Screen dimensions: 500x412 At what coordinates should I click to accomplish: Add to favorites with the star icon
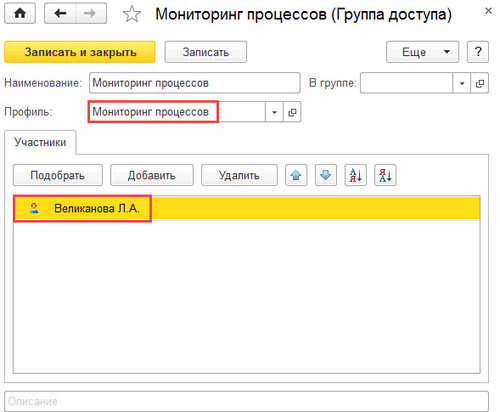coord(132,15)
